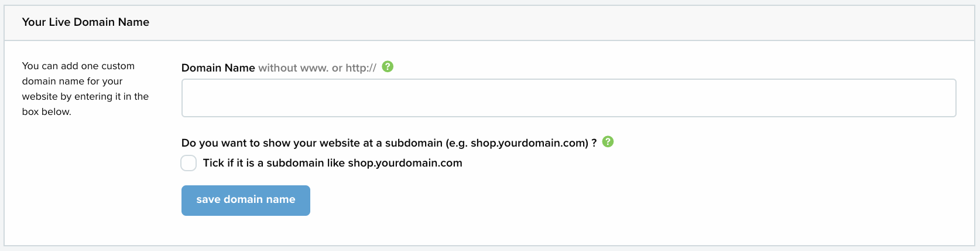The image size is (980, 251).
Task: Click the question mark after 'shop.yourdomain.com) ?'
Action: 608,142
